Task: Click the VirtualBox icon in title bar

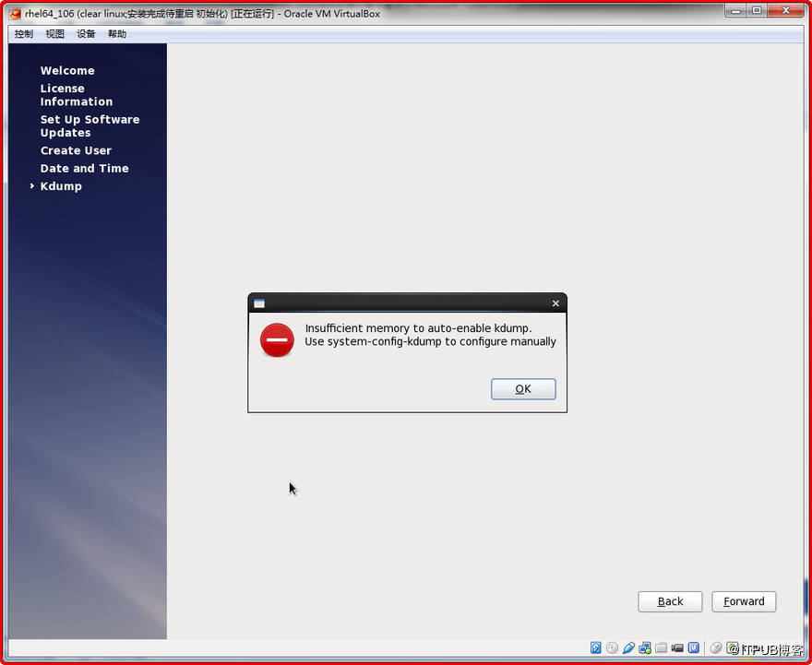Action: coord(15,14)
